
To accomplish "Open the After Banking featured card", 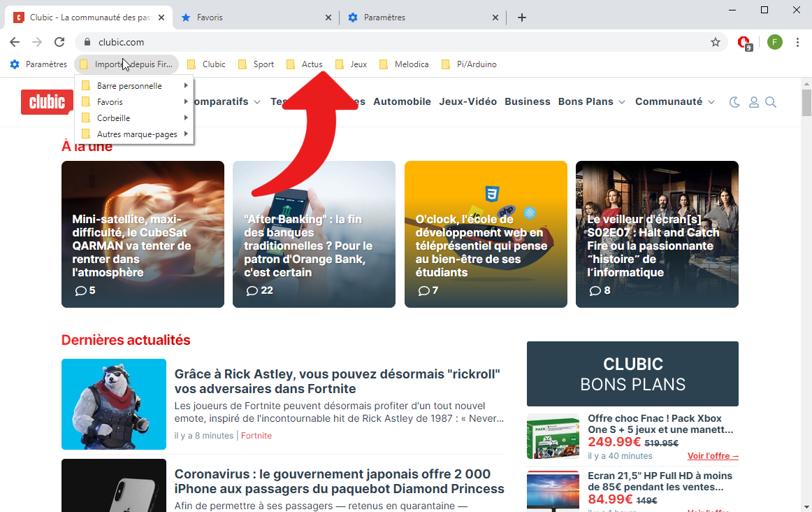I will click(314, 234).
